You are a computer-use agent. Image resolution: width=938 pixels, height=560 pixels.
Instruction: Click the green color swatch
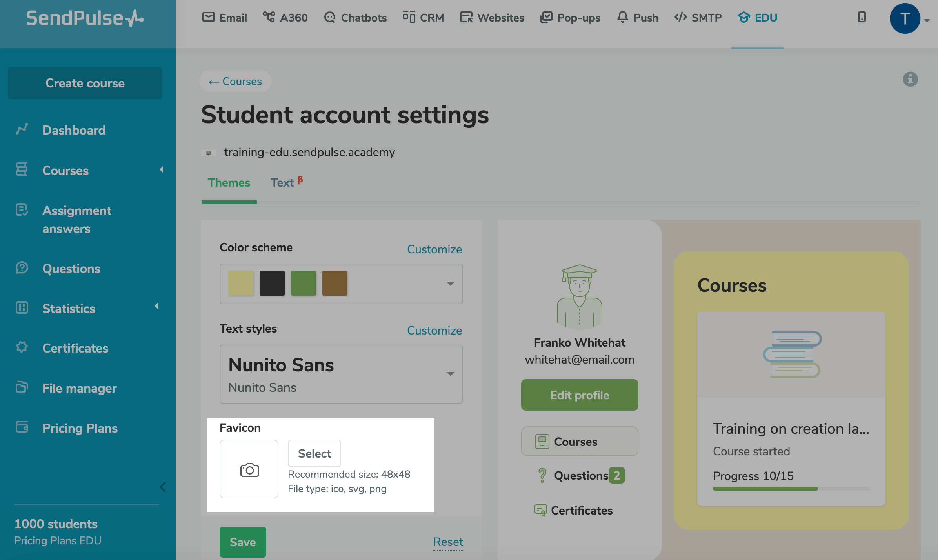point(303,283)
